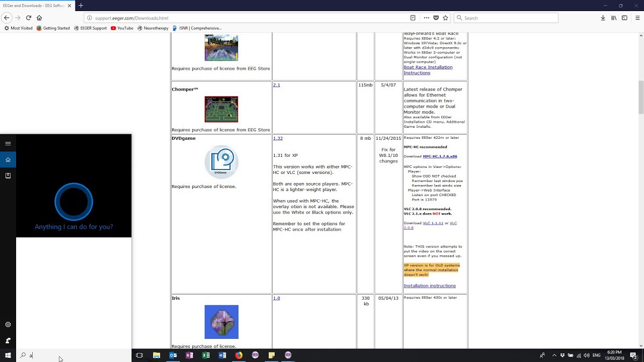The height and width of the screenshot is (362, 644).
Task: Click the taskbar search box
Action: 73,355
